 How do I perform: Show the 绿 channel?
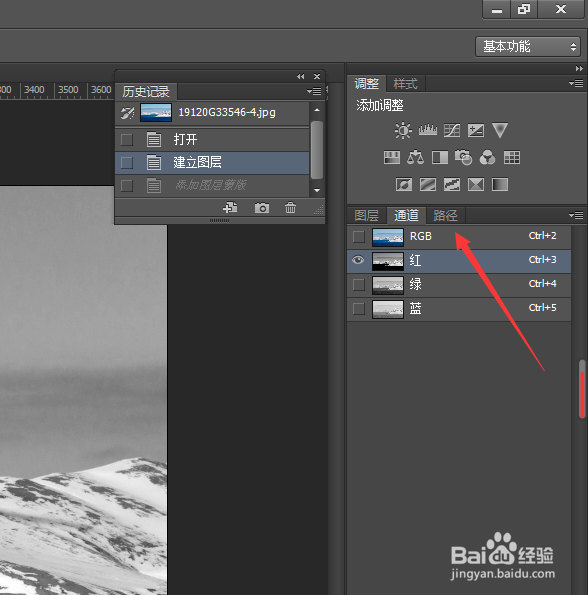358,285
